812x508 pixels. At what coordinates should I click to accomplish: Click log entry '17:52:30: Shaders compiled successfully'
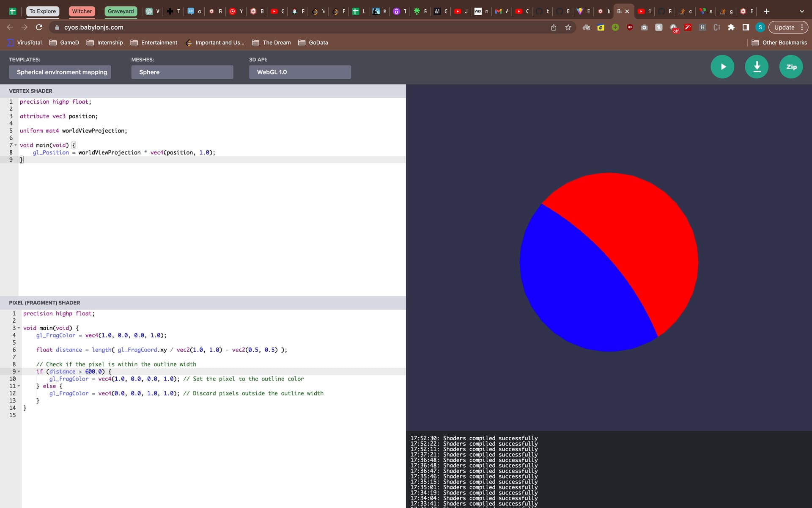(x=474, y=438)
